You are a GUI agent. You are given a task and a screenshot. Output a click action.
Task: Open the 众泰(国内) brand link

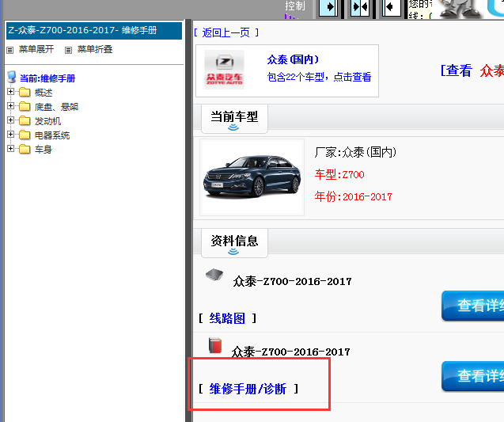[293, 59]
